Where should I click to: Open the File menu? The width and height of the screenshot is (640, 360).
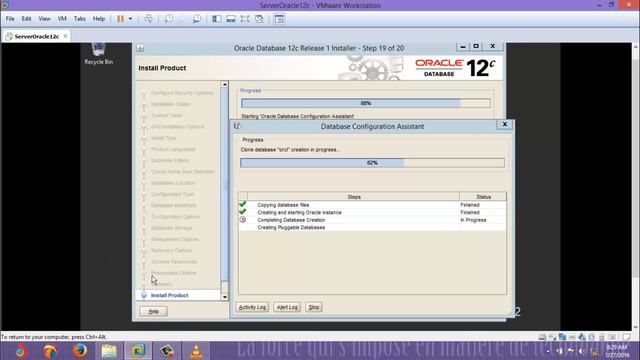10,19
